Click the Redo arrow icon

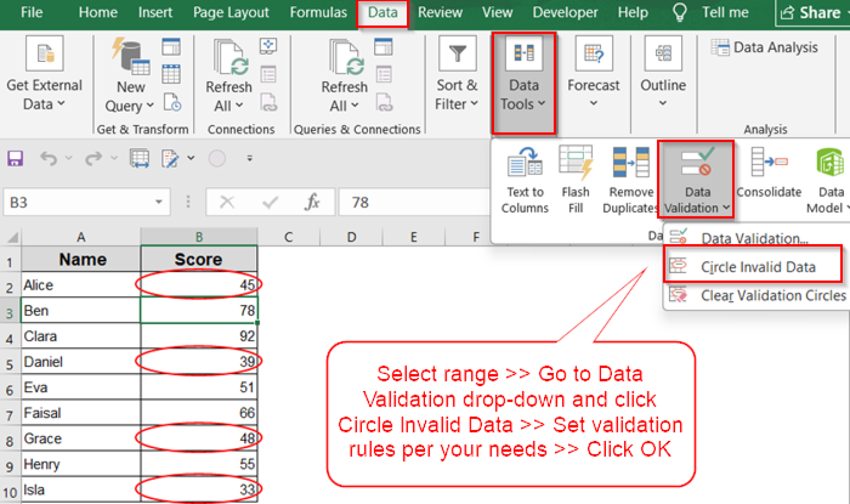point(94,159)
